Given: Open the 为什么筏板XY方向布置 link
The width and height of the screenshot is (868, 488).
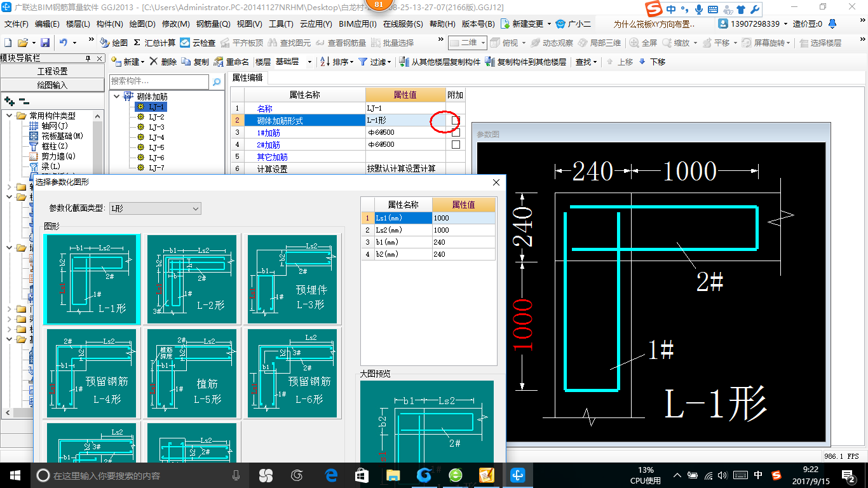Looking at the screenshot, I should [x=654, y=24].
